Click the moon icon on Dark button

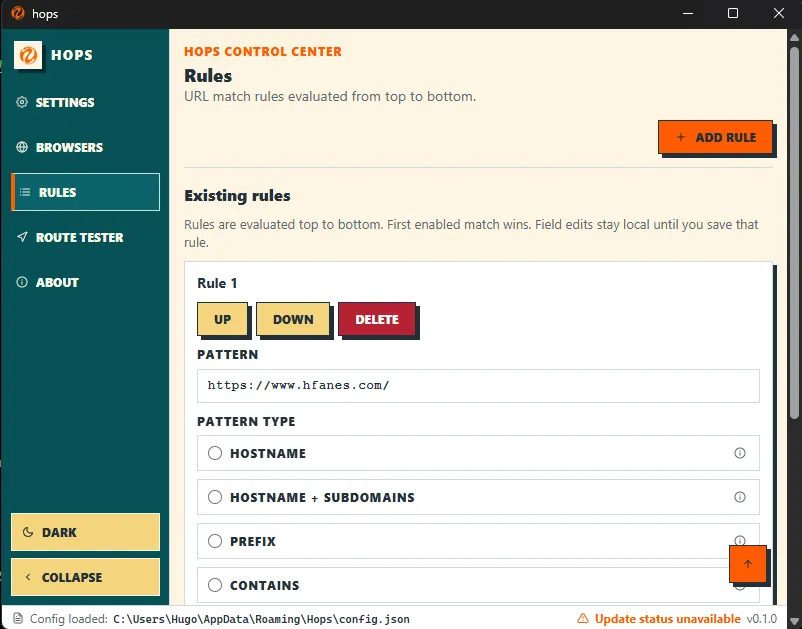point(28,532)
